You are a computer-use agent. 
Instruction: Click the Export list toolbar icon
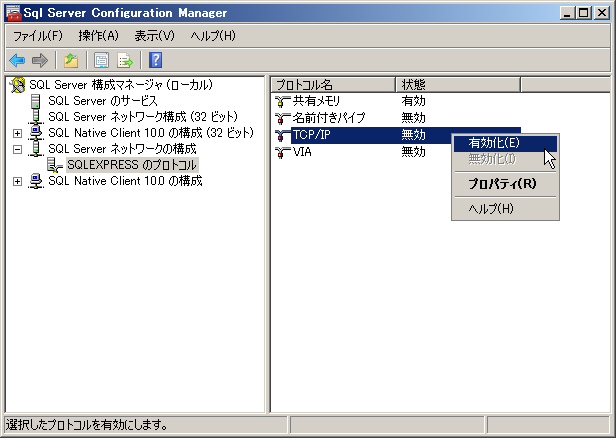(125, 60)
